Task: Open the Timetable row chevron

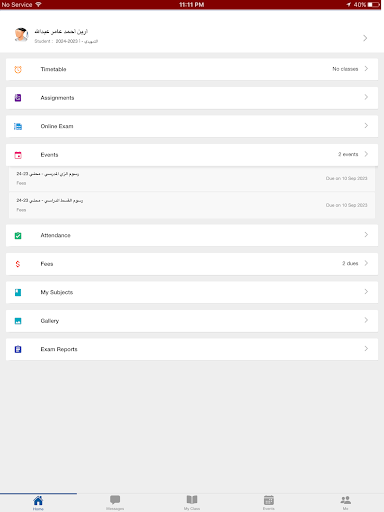Action: (x=366, y=69)
